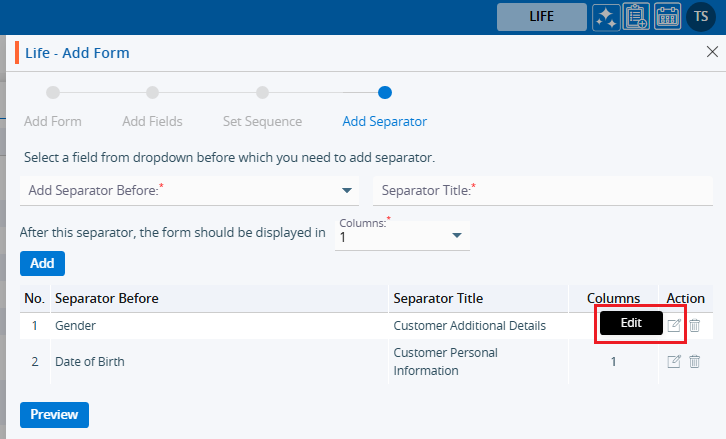Open the clipboard add-task icon
726x439 pixels.
pos(636,17)
